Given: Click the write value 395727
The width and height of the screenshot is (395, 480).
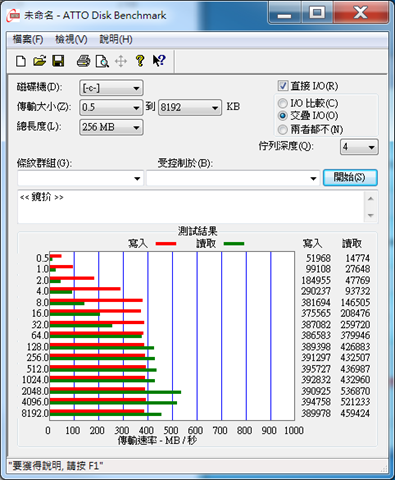Looking at the screenshot, I should tap(316, 369).
